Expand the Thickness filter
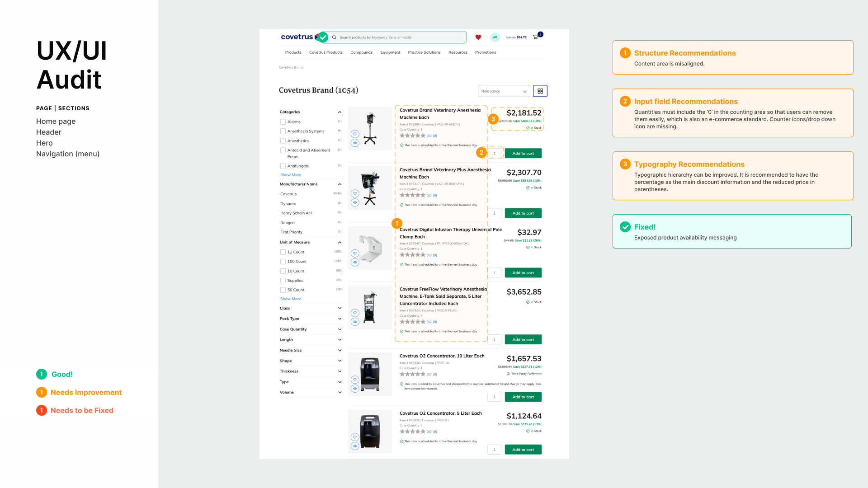Viewport: 868px width, 488px height. (340, 371)
